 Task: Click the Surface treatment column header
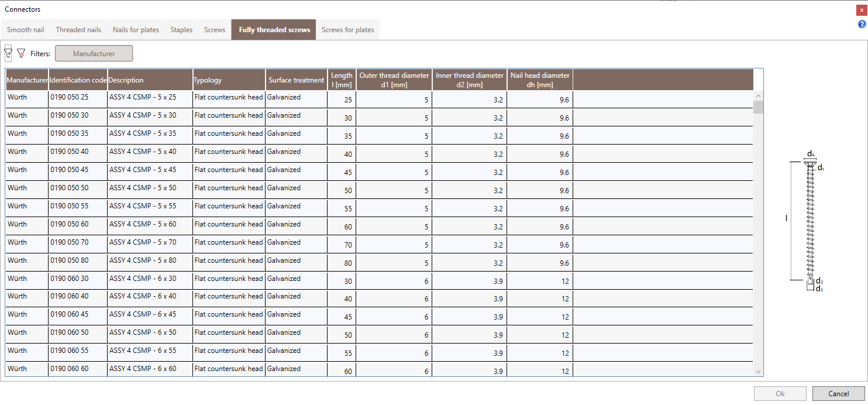tap(297, 80)
